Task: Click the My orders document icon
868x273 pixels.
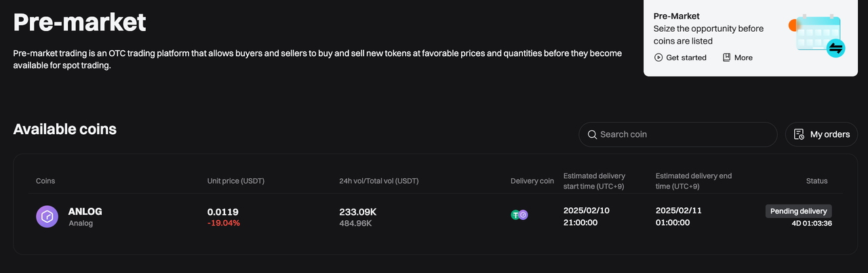Action: [799, 134]
